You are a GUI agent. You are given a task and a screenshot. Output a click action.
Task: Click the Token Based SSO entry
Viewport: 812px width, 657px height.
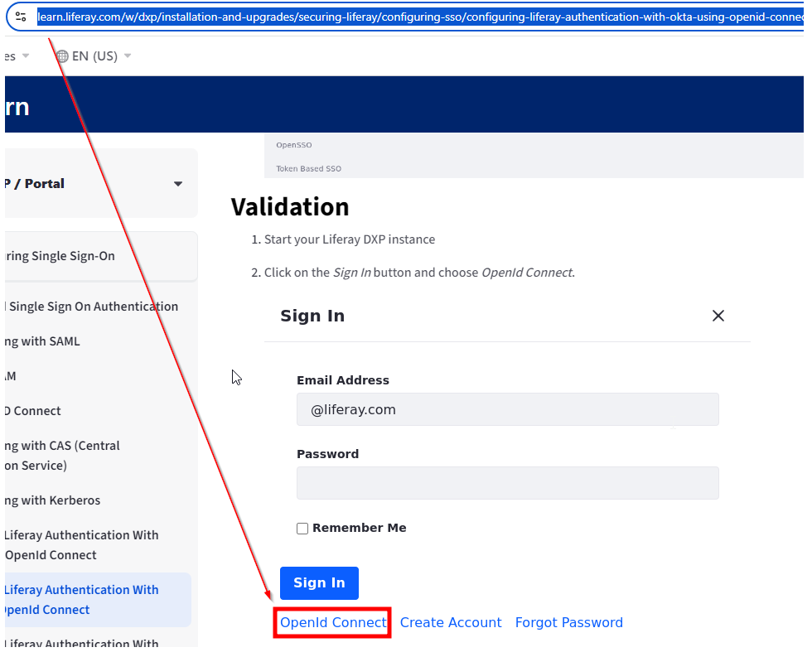[x=308, y=169]
